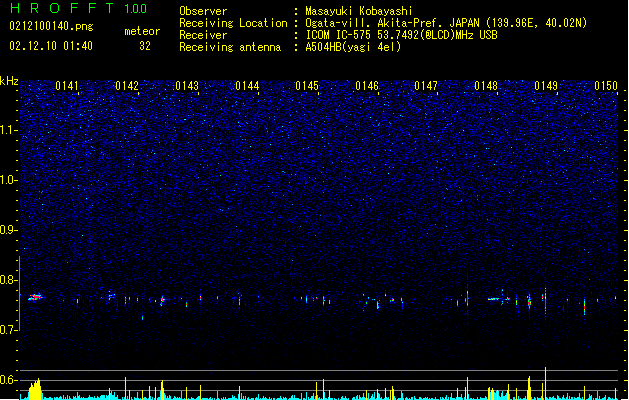The image size is (629, 400).
Task: Click the tall yellow power spike before 0149
Action: click(545, 383)
